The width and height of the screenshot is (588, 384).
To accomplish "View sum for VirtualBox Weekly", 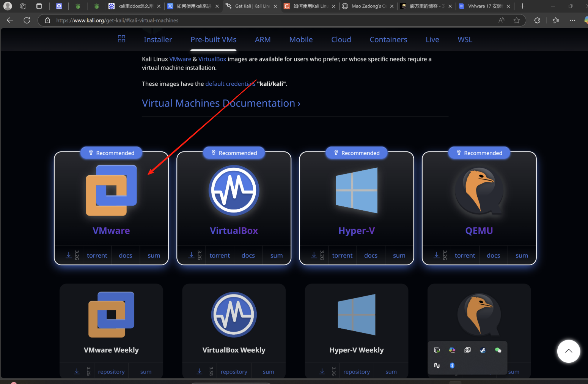I will point(269,372).
